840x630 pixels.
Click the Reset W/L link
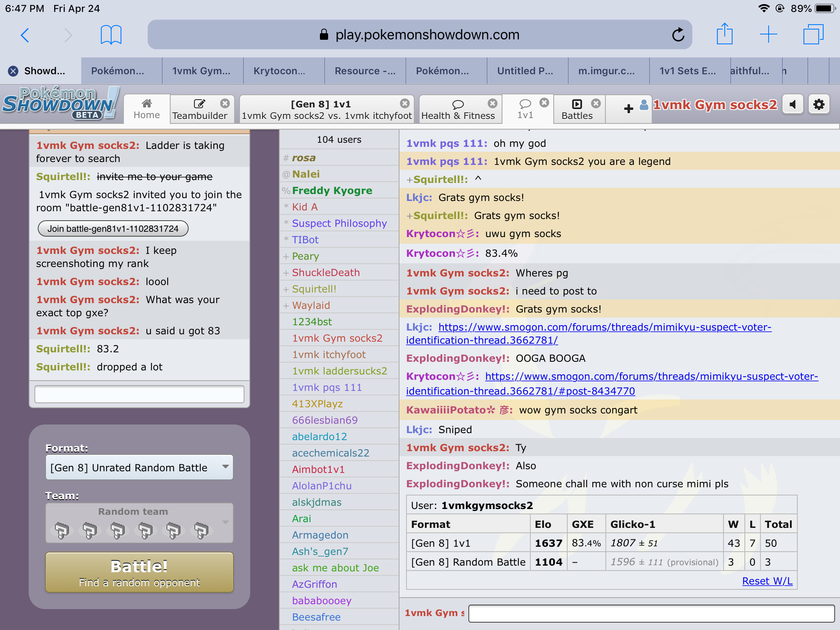767,581
